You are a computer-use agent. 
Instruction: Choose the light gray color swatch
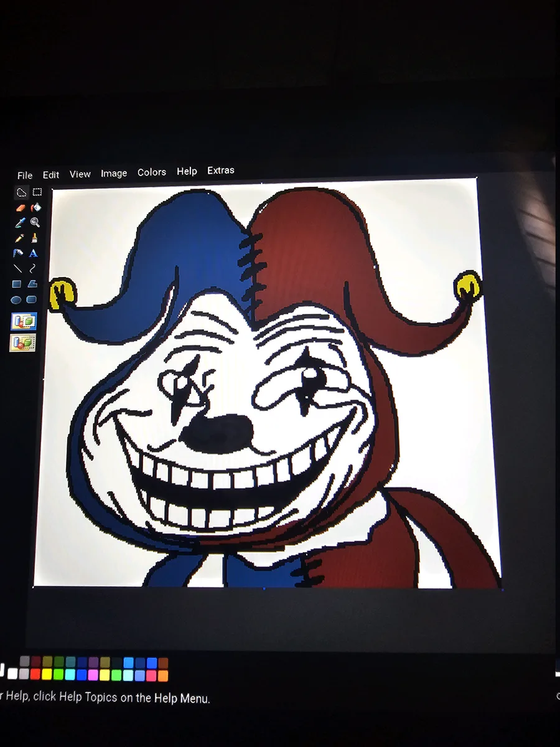coord(24,674)
